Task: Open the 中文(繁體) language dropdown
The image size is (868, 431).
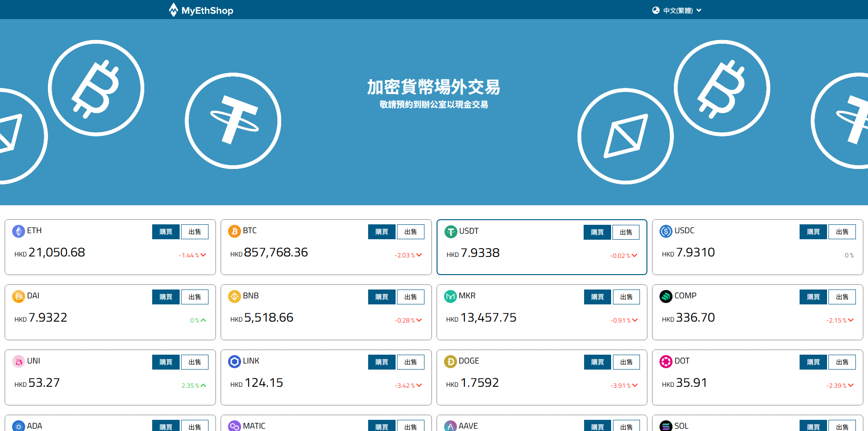Action: tap(682, 11)
